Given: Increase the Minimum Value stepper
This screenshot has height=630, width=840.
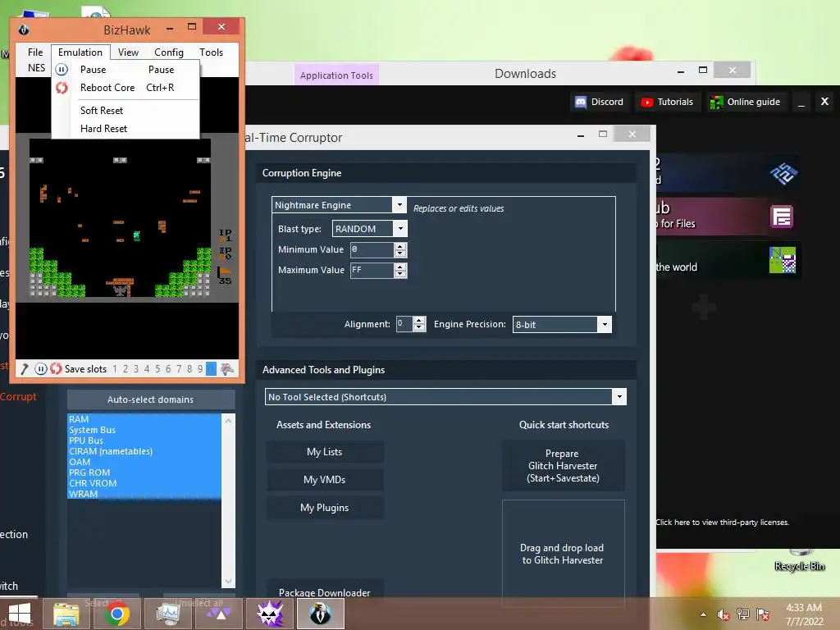Looking at the screenshot, I should tap(400, 246).
